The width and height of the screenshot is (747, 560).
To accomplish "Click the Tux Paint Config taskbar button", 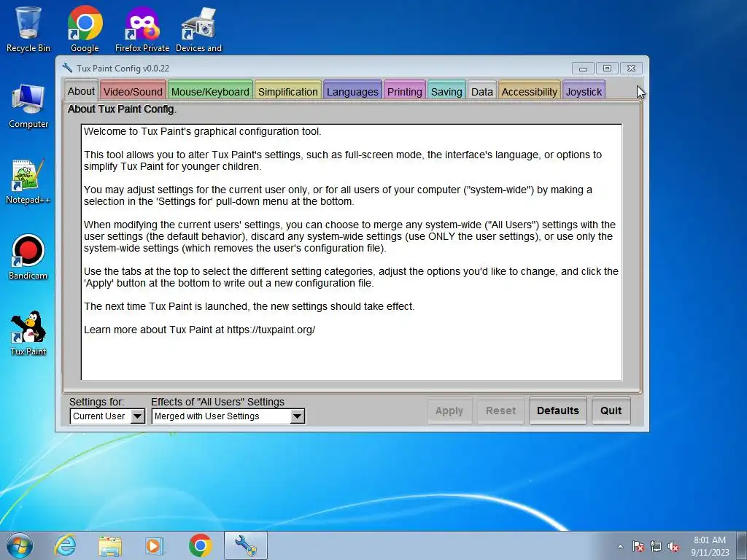I will pyautogui.click(x=246, y=545).
